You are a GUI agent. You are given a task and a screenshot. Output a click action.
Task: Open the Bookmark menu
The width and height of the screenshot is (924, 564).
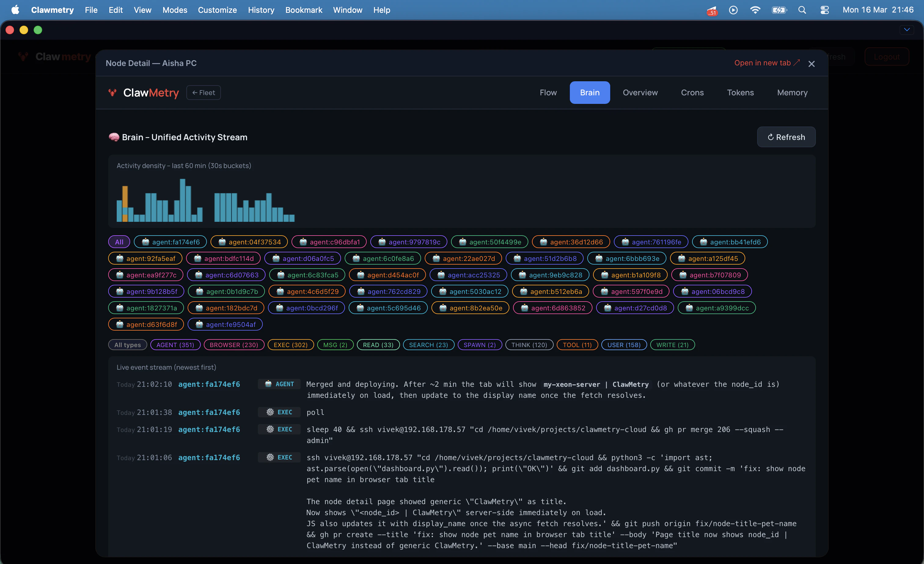(303, 10)
